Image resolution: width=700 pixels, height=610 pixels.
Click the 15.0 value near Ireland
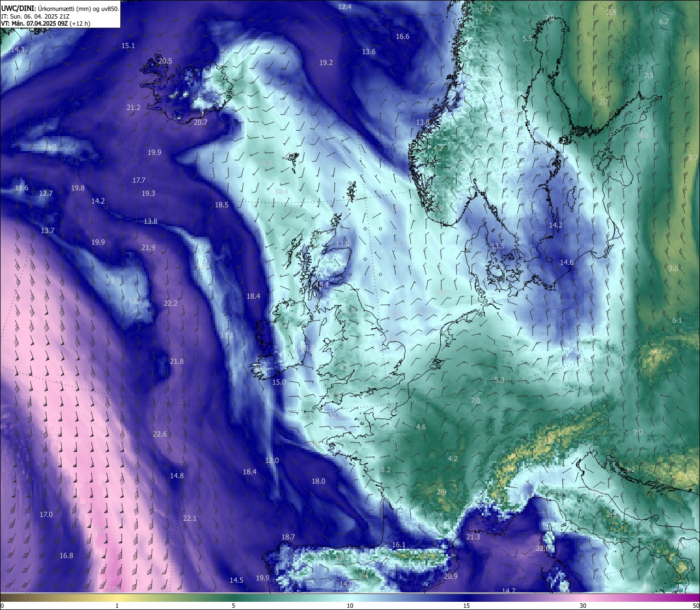pos(279,382)
